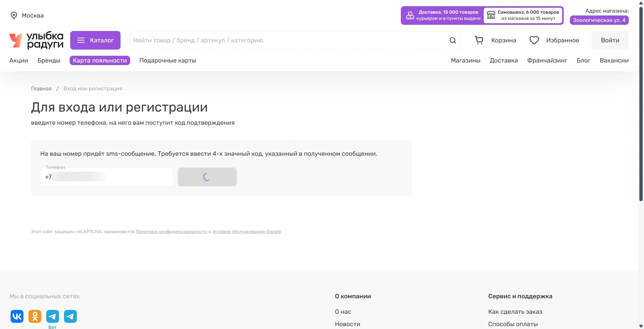The width and height of the screenshot is (644, 329).
Task: Click the Избранное heart icon
Action: point(534,40)
